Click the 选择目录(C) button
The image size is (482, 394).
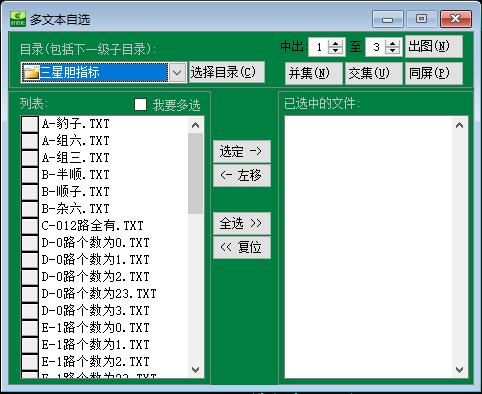pyautogui.click(x=227, y=72)
